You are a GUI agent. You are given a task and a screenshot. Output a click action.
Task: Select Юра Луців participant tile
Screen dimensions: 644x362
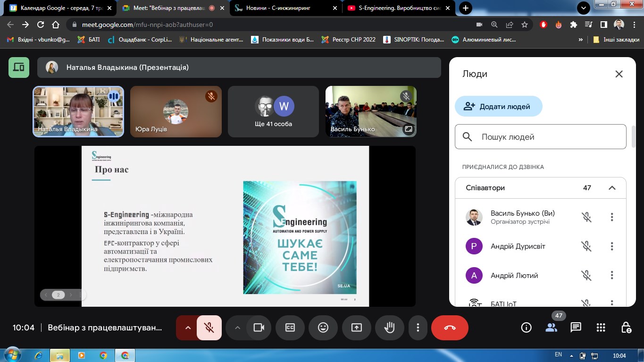coord(176,111)
